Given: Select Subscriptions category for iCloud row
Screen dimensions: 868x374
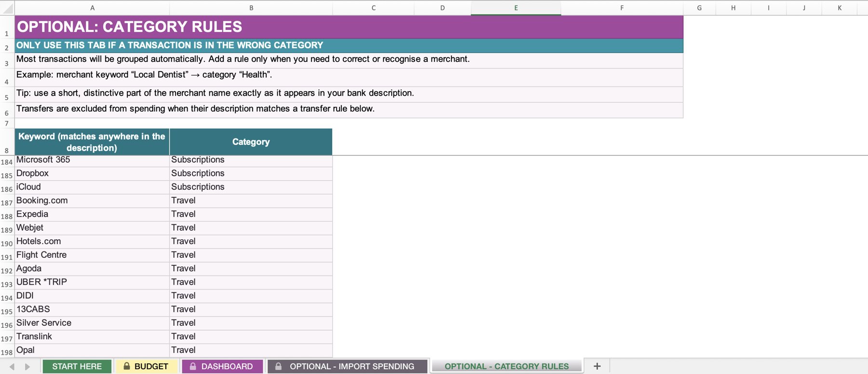Looking at the screenshot, I should point(251,187).
